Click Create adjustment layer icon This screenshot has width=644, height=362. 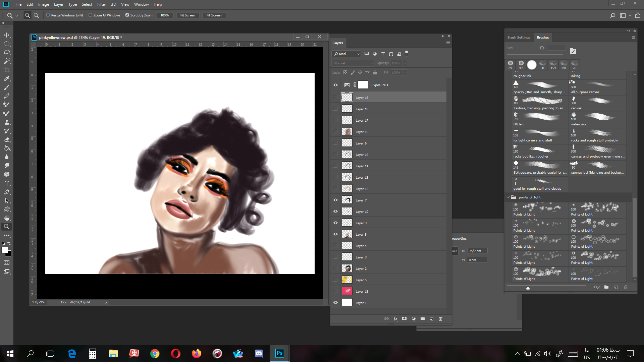point(414,319)
